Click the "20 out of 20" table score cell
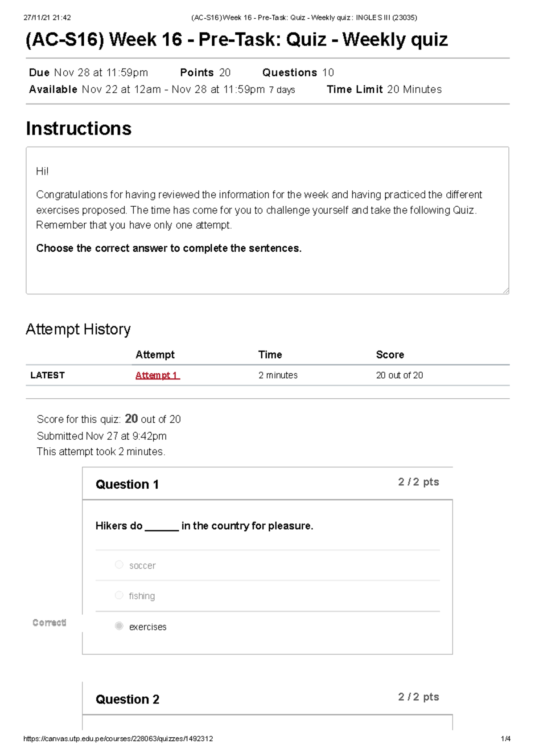 coord(399,376)
